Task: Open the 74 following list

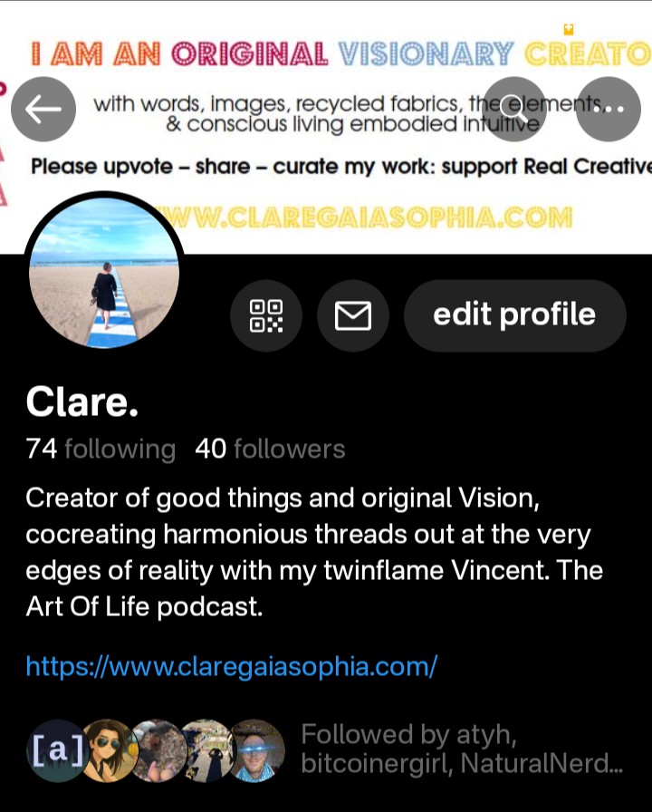Action: pyautogui.click(x=101, y=449)
